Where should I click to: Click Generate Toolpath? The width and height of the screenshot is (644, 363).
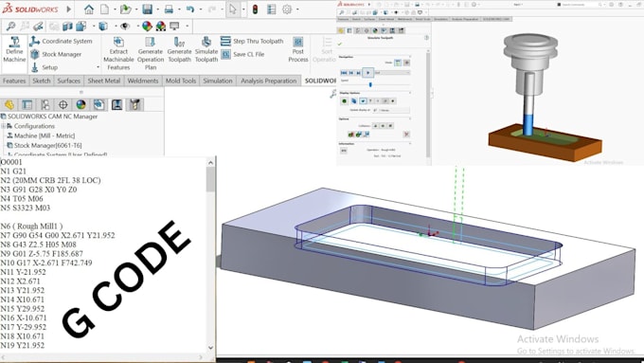point(180,49)
